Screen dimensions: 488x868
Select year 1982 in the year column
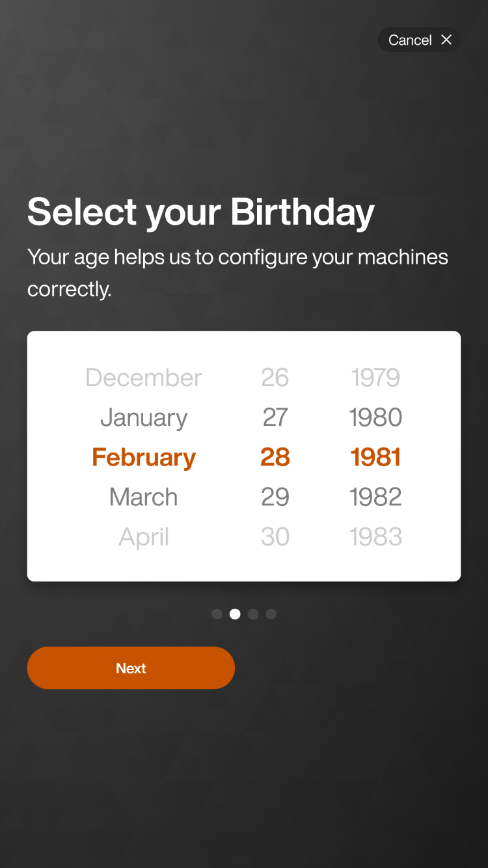click(375, 497)
